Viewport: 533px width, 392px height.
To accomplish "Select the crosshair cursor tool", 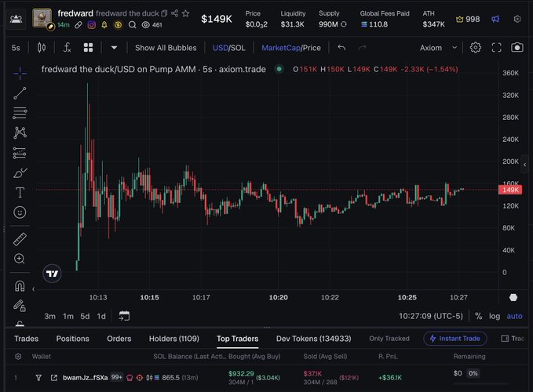I will 20,74.
